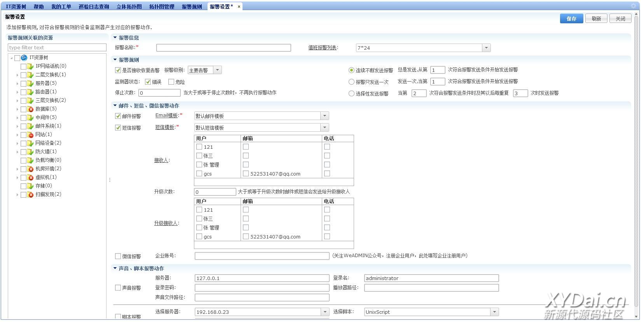Image resolution: width=644 pixels, height=322 pixels.
Task: Select 选择性发送报警 radio button
Action: point(351,94)
